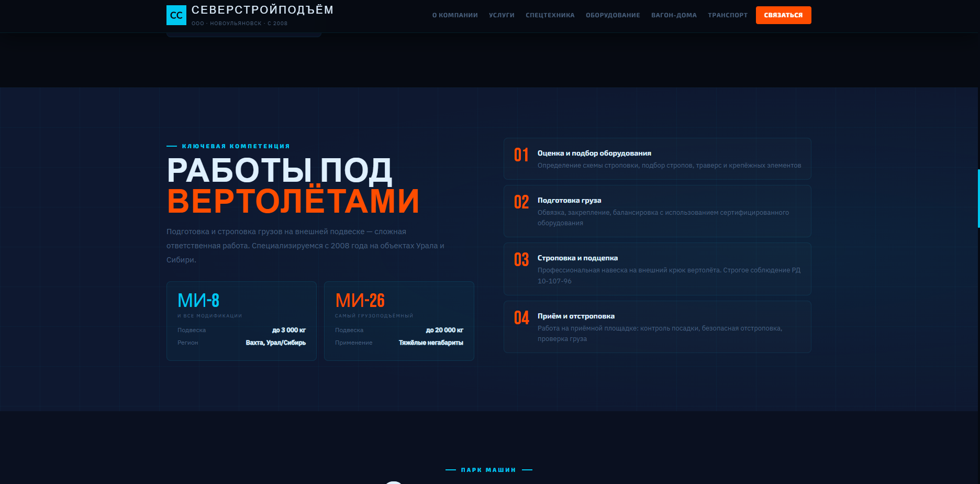Click the 'ООО · НОВОУЛЬЯНОВСК · С 2008' tagline
Viewport: 980px width, 484px height.
[239, 23]
